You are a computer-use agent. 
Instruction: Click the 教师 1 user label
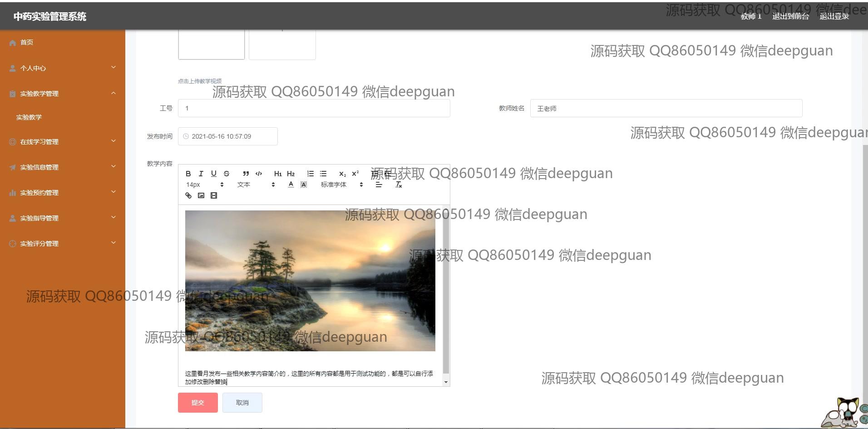751,16
